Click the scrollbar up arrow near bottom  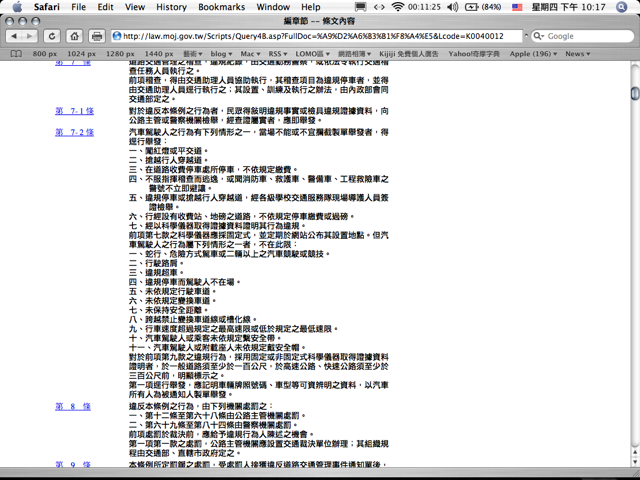pyautogui.click(x=635, y=452)
